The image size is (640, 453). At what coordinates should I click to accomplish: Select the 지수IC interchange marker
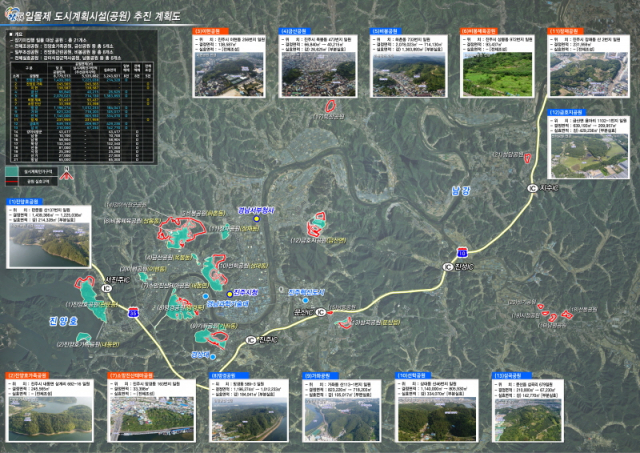(532, 188)
